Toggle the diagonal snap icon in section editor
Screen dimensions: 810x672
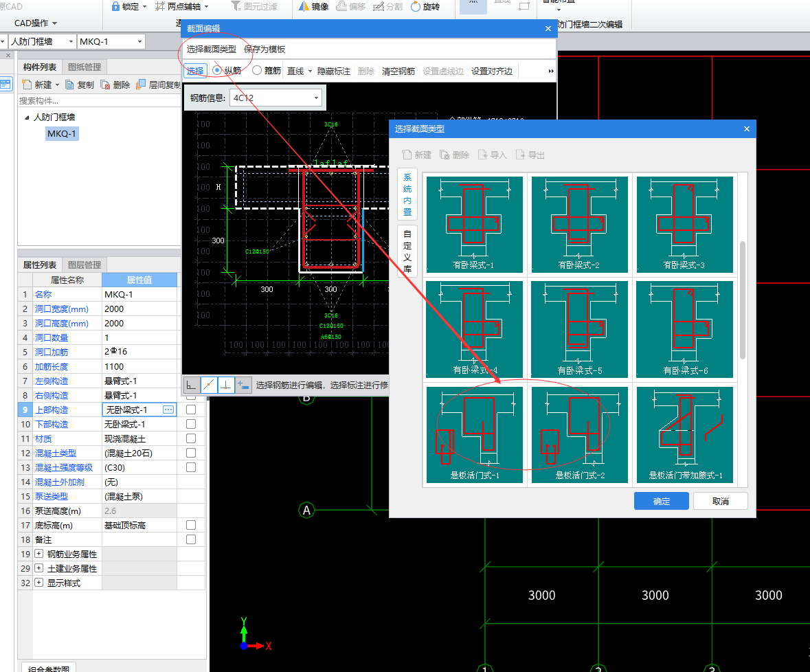coord(209,385)
